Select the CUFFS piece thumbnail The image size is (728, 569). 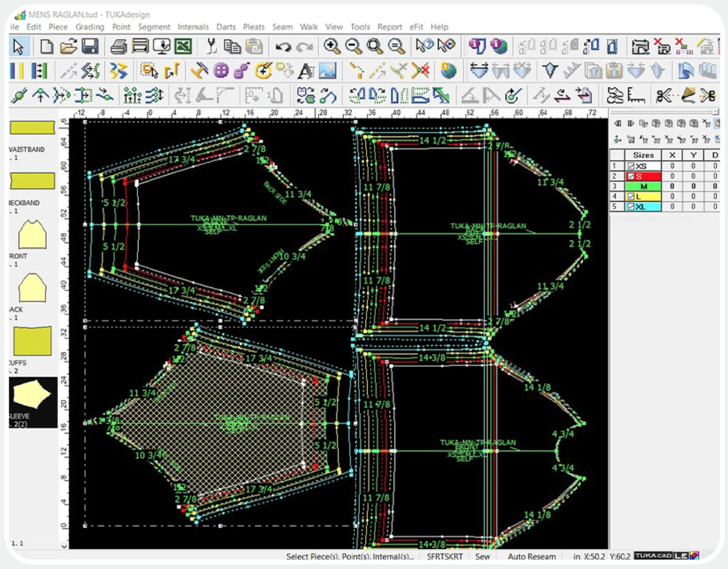(32, 341)
